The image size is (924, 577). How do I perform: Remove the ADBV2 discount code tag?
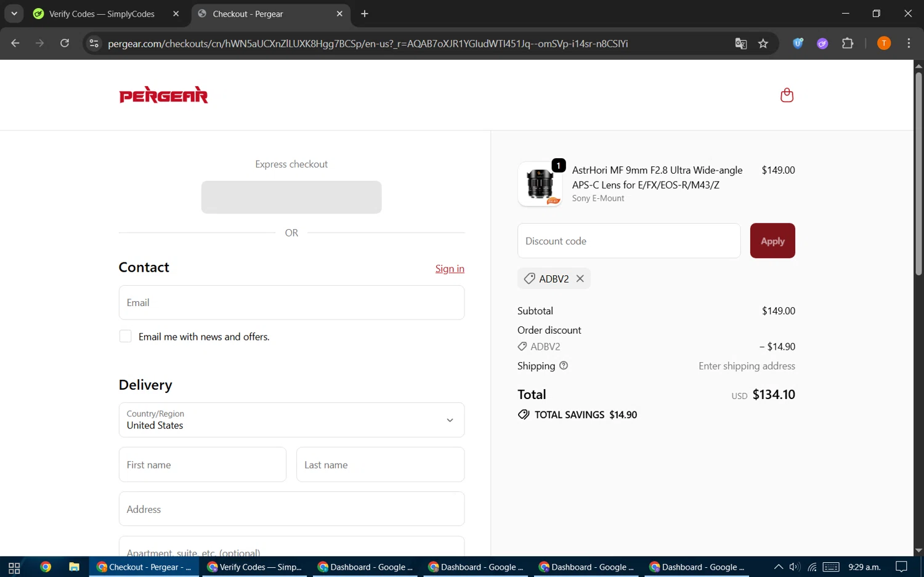point(580,278)
